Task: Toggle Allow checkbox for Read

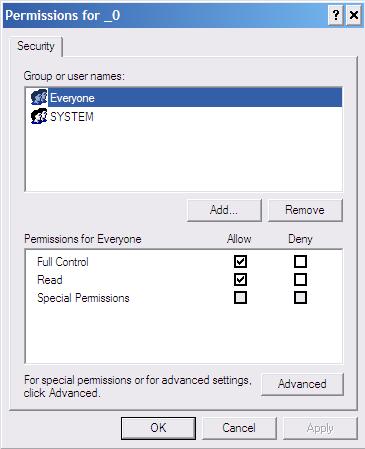Action: click(240, 280)
